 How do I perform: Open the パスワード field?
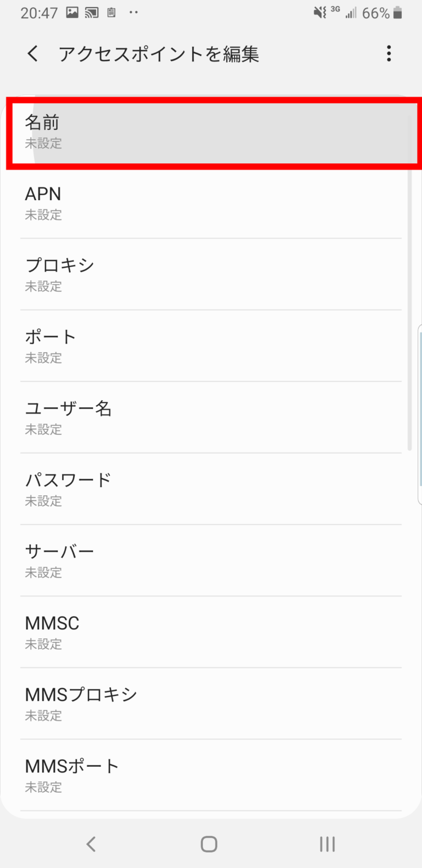pyautogui.click(x=211, y=489)
